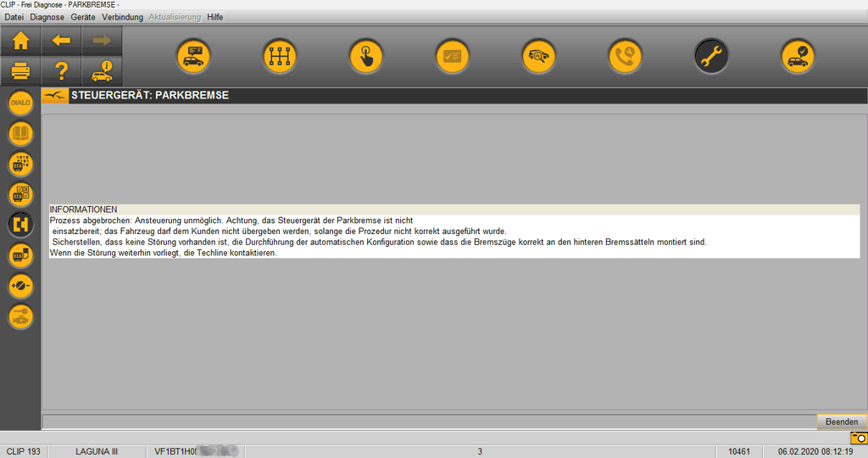
Task: Go back with the left arrow
Action: [x=61, y=40]
